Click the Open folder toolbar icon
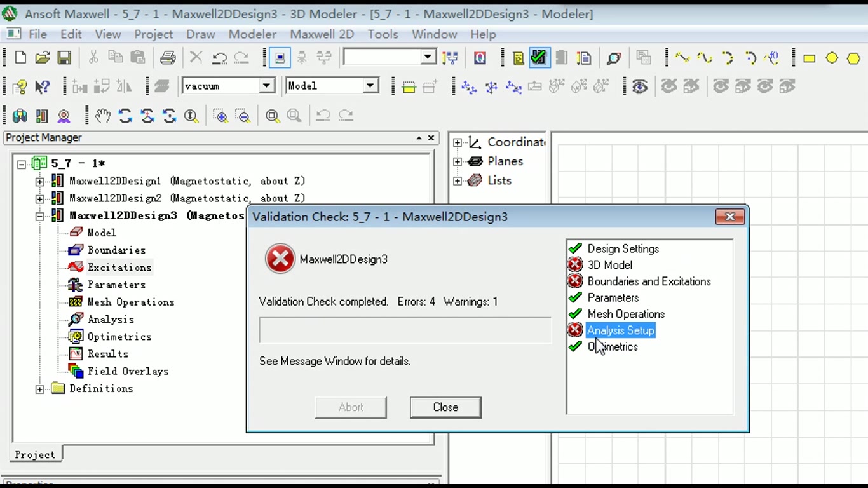This screenshot has height=488, width=868. coord(42,58)
